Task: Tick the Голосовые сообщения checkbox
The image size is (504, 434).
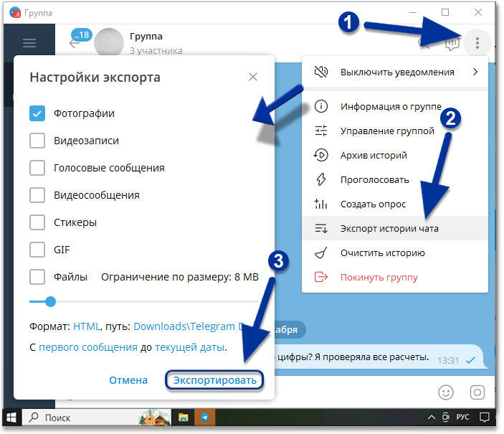Action: [x=37, y=168]
